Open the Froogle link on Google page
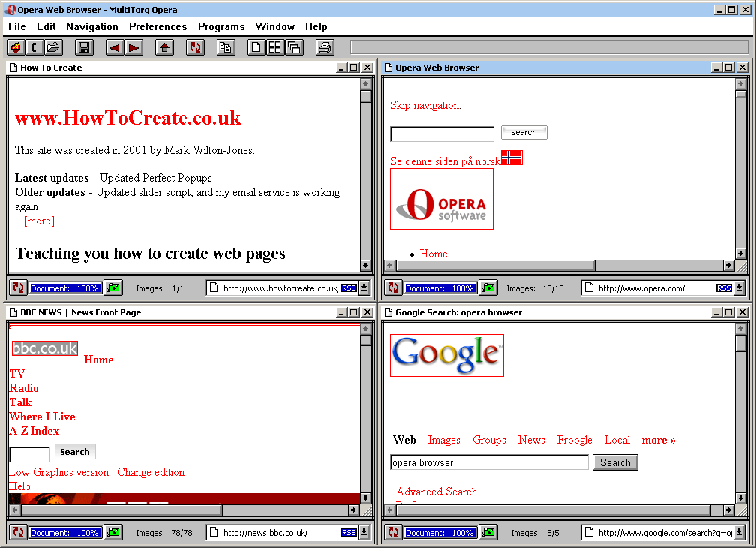This screenshot has height=548, width=756. [574, 440]
